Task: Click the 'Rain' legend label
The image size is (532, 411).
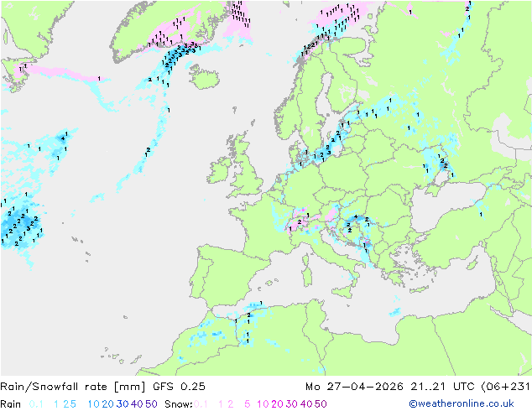Action: [11, 404]
